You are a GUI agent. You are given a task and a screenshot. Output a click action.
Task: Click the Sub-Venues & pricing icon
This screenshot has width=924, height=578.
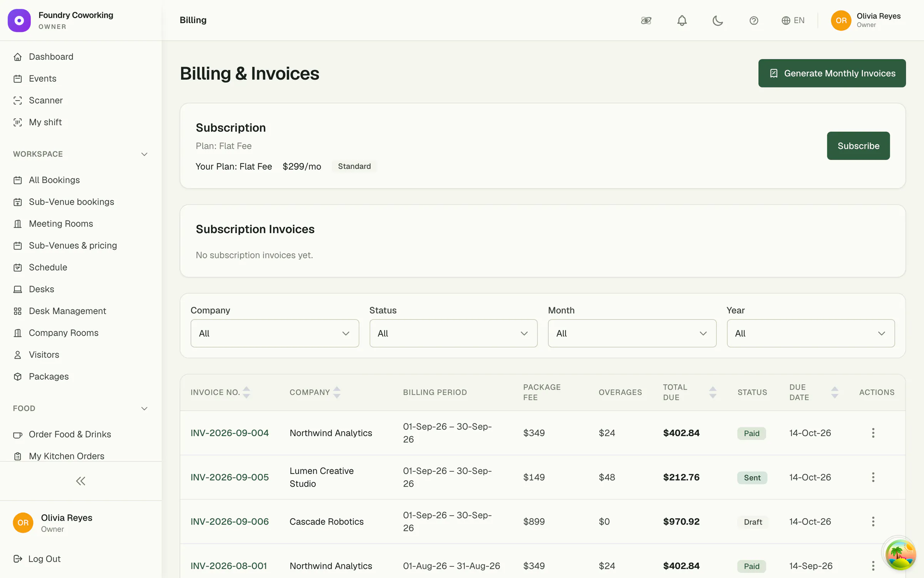tap(18, 246)
